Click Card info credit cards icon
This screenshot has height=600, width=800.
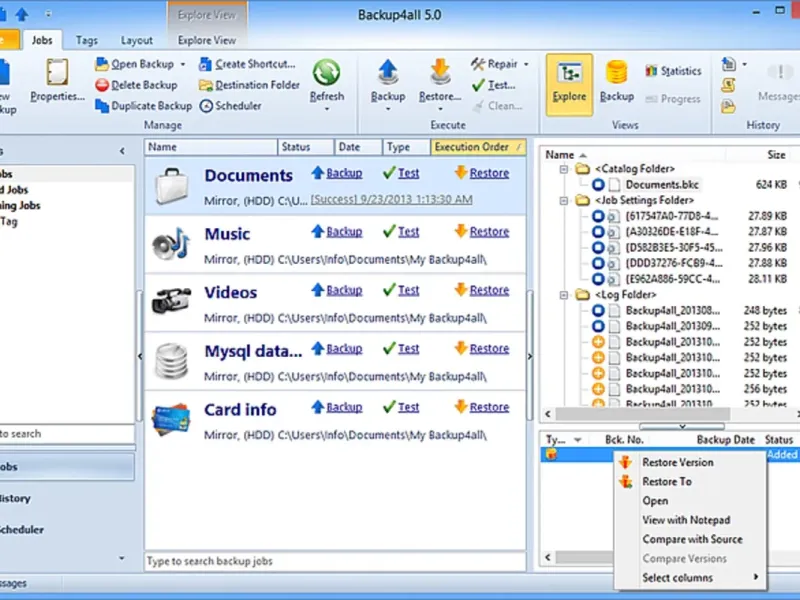point(171,419)
